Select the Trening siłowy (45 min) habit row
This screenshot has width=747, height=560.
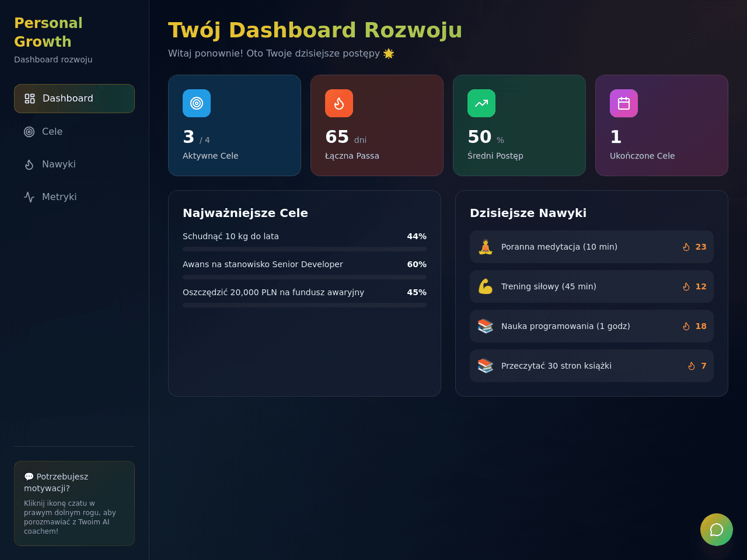592,286
